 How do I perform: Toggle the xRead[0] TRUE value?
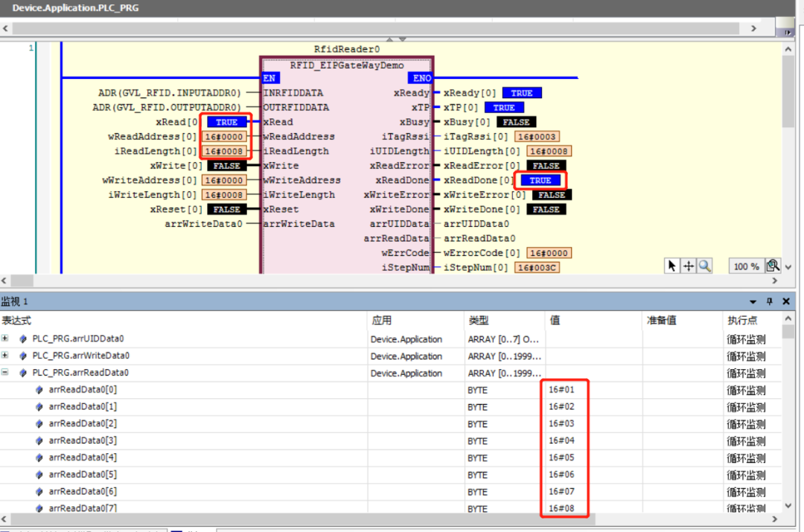click(x=226, y=122)
